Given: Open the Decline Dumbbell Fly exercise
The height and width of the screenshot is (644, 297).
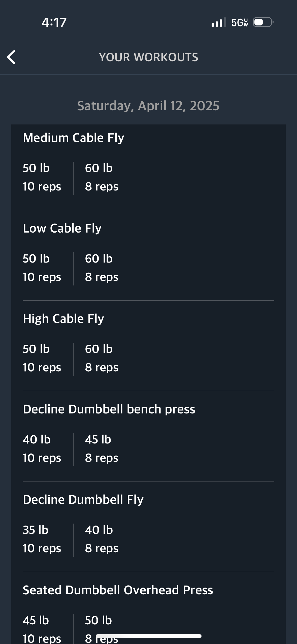Looking at the screenshot, I should (83, 500).
